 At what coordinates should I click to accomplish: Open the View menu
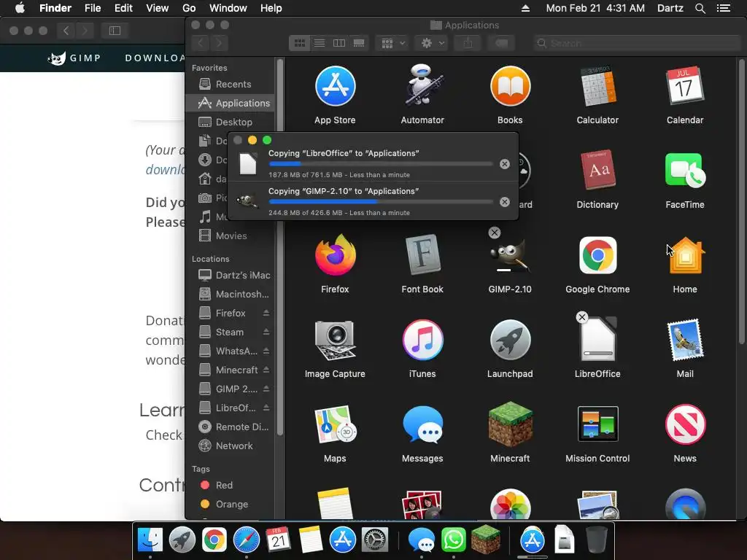pos(158,8)
